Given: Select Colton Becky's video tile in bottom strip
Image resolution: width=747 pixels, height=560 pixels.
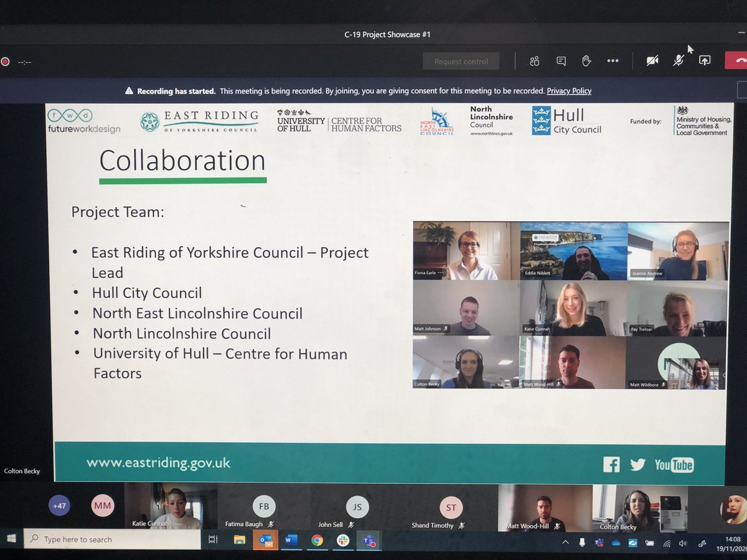Looking at the screenshot, I should click(639, 508).
